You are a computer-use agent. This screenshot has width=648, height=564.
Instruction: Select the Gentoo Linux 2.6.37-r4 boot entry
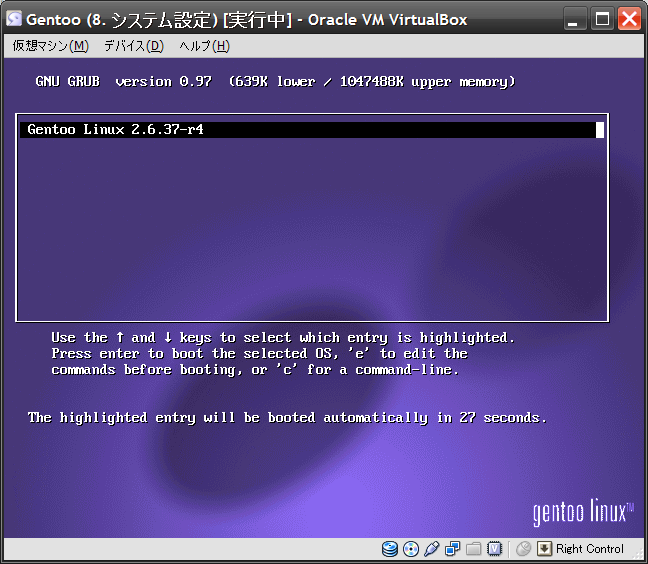(x=312, y=130)
